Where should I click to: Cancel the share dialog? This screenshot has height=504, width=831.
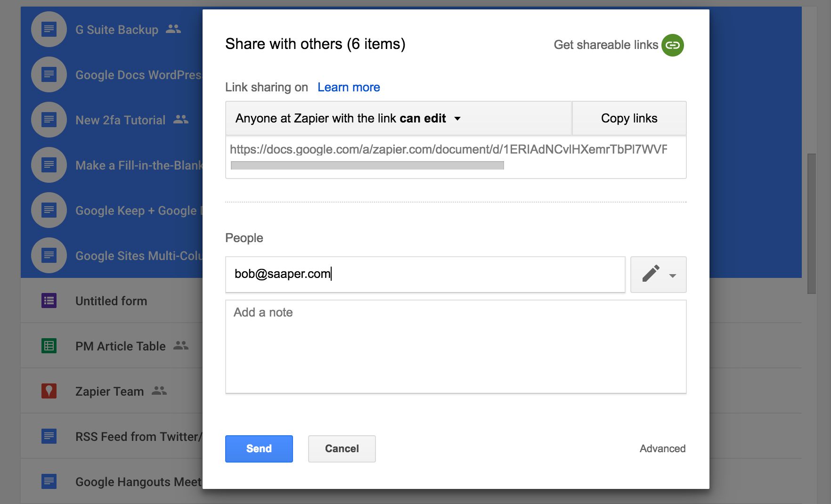click(342, 448)
